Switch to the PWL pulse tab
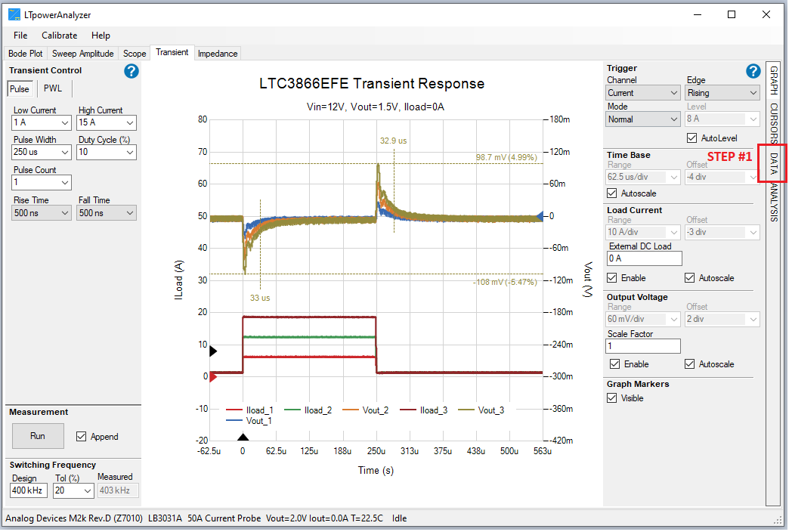This screenshot has width=792, height=532. pyautogui.click(x=52, y=88)
